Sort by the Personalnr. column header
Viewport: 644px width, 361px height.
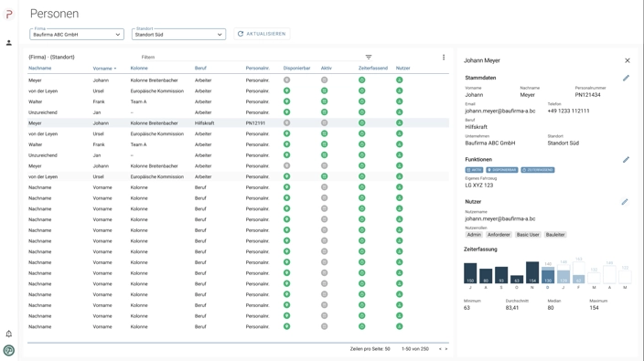click(x=258, y=69)
